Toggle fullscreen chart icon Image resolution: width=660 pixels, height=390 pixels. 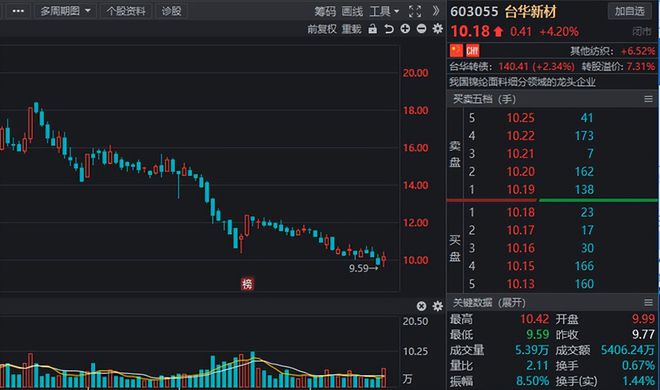(415, 11)
